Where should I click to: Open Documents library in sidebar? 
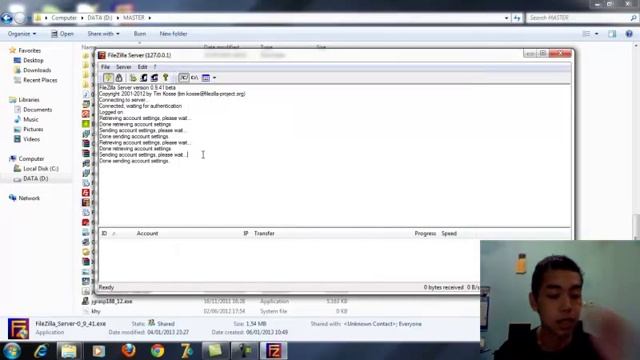point(33,109)
